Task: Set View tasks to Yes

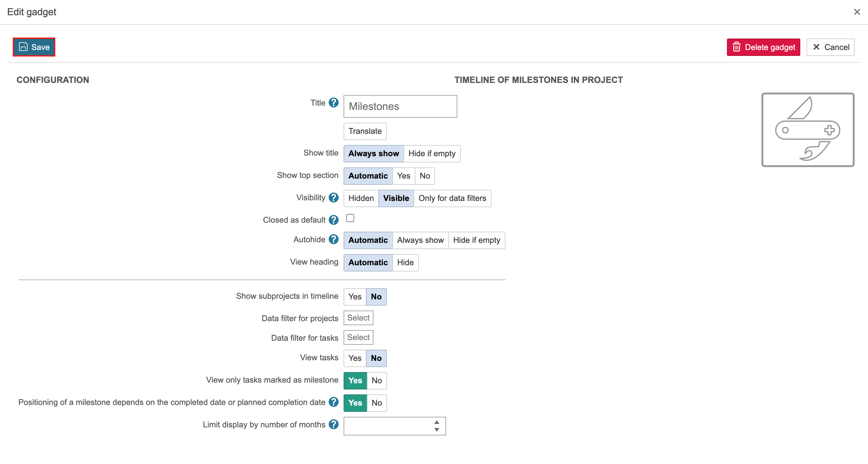Action: point(354,358)
